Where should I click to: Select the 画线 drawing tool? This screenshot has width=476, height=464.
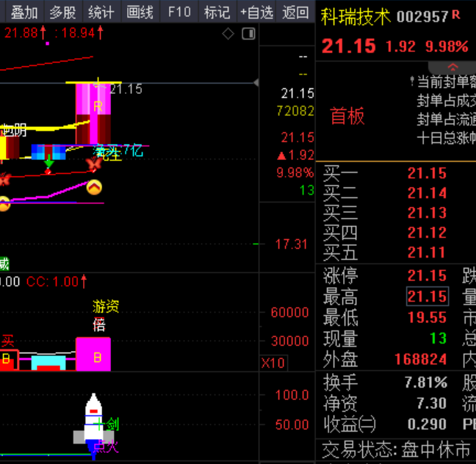pyautogui.click(x=140, y=12)
